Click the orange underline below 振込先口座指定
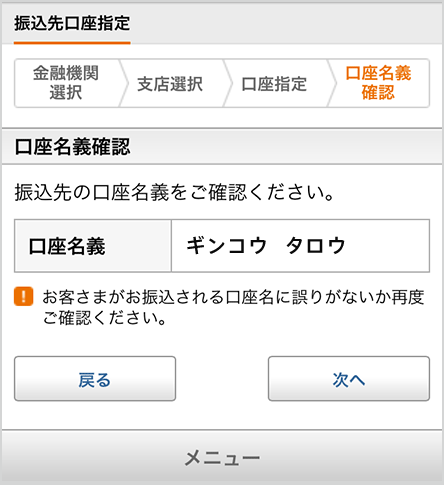The width and height of the screenshot is (444, 485). (x=72, y=43)
